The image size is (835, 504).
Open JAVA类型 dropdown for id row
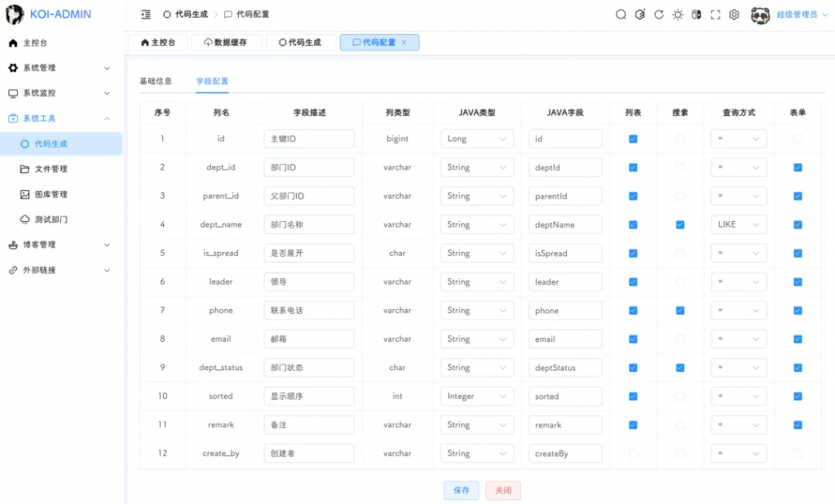point(476,139)
